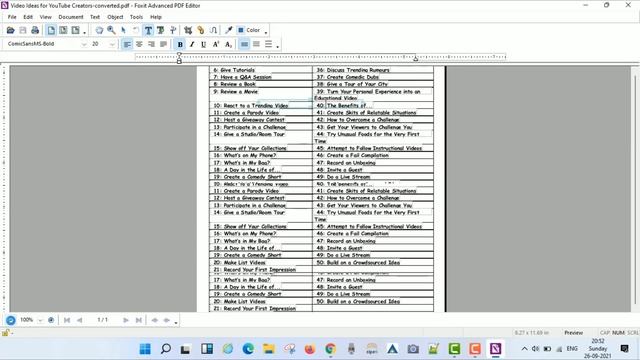
Task: Open the Document menu
Action: [x=71, y=17]
